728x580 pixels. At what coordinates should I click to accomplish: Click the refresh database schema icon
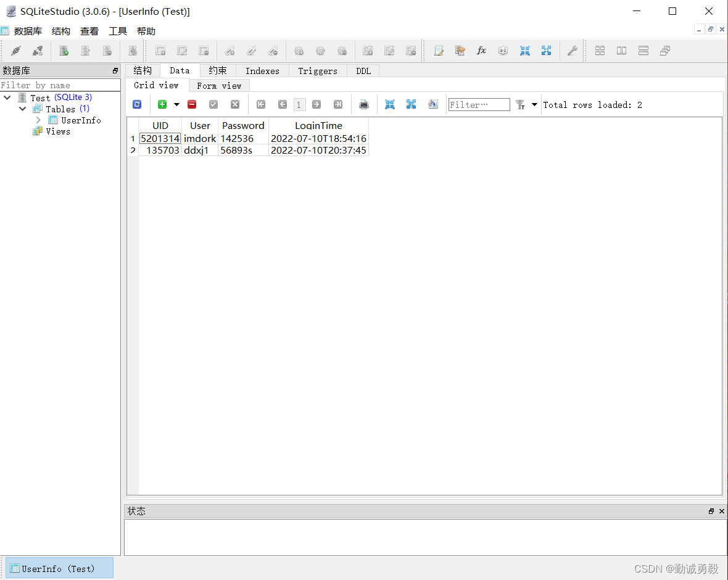point(133,51)
